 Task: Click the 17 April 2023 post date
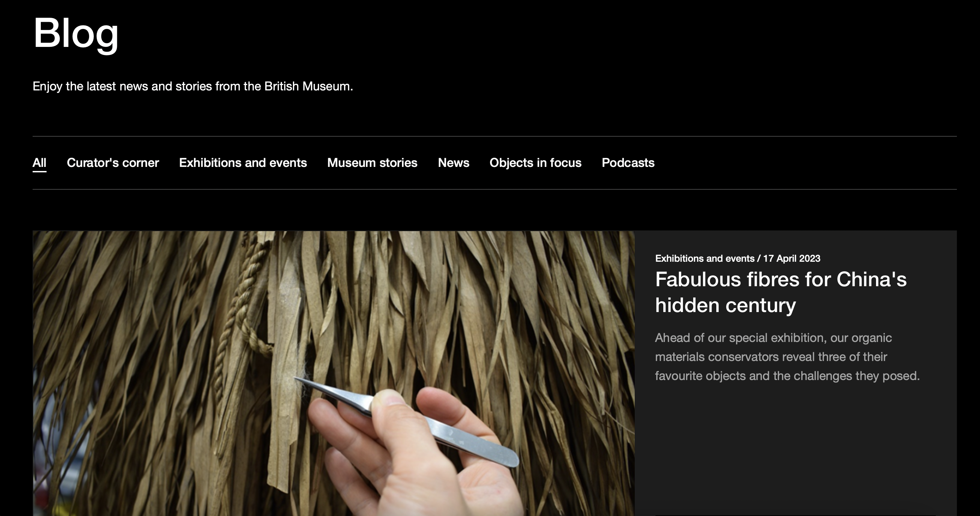(791, 258)
